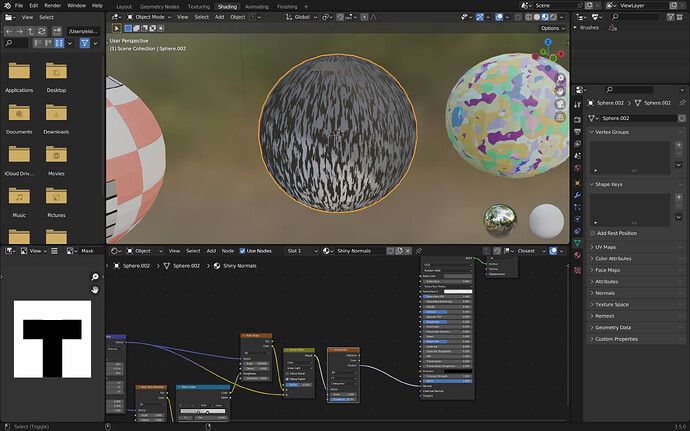This screenshot has width=690, height=431.
Task: Create a new folder in file browser
Action: point(57,31)
